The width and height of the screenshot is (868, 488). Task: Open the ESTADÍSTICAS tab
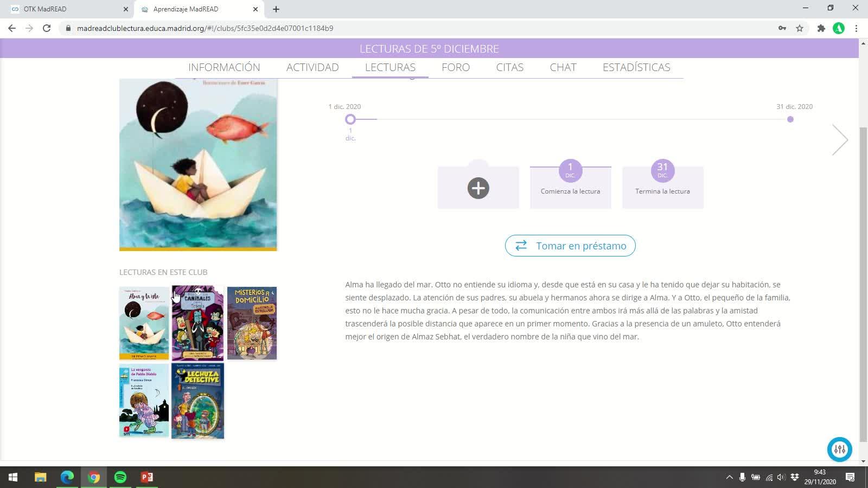pos(636,67)
